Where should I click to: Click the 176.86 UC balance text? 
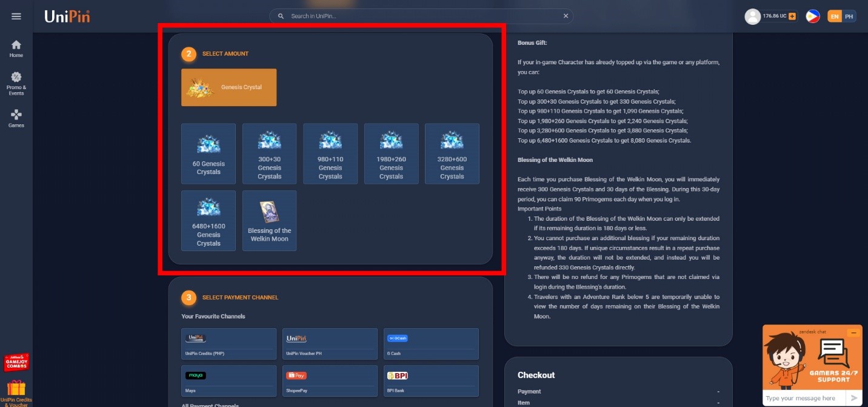click(x=775, y=16)
